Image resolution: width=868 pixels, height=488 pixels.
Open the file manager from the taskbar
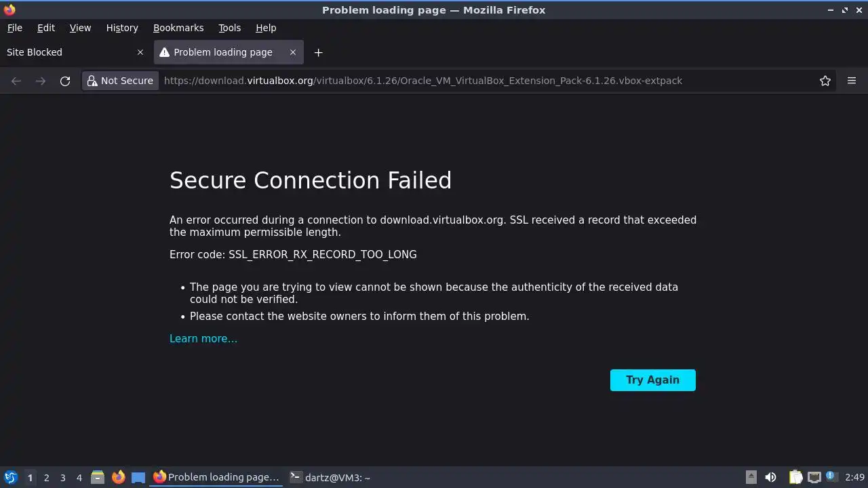point(98,477)
